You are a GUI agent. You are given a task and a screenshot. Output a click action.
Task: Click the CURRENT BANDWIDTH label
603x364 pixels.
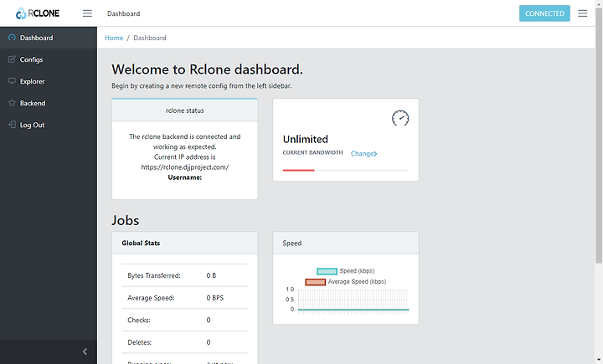click(x=312, y=152)
